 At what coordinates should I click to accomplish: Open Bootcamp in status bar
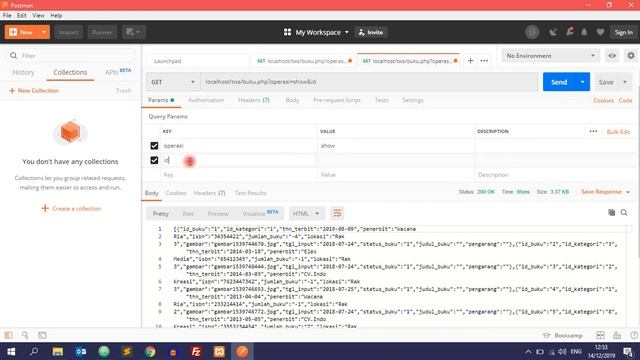pos(562,335)
